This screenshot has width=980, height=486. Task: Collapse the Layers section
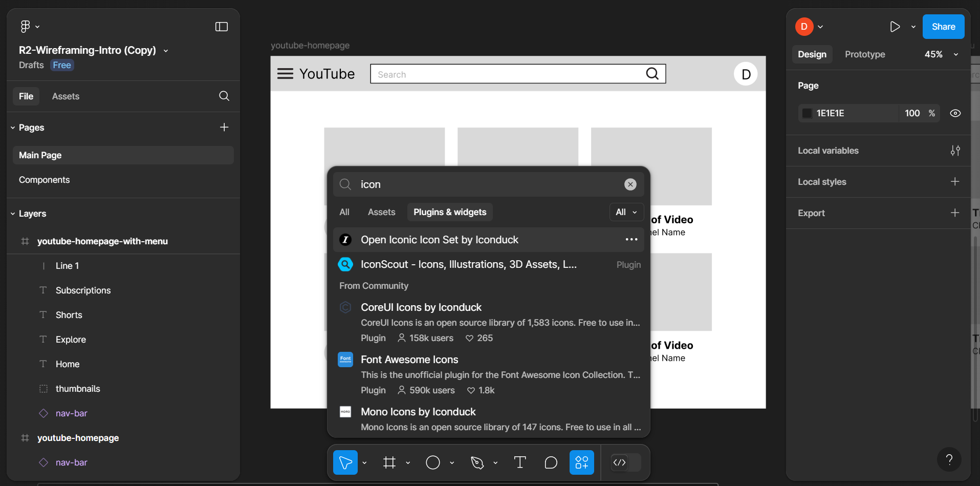[13, 214]
